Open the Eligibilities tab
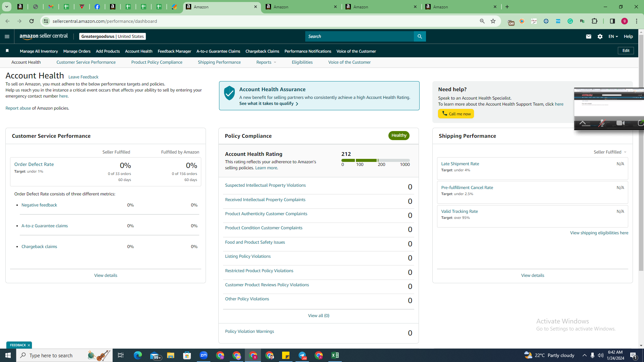 coord(302,62)
